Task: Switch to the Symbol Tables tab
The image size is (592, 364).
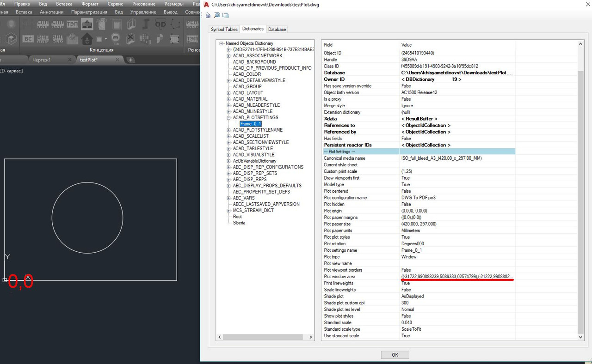Action: coord(224,29)
